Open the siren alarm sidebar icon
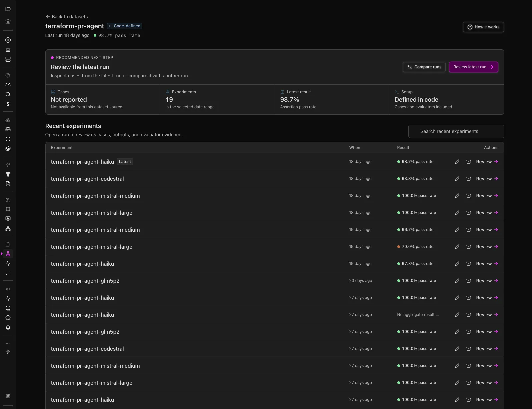This screenshot has height=409, width=532. point(8,308)
